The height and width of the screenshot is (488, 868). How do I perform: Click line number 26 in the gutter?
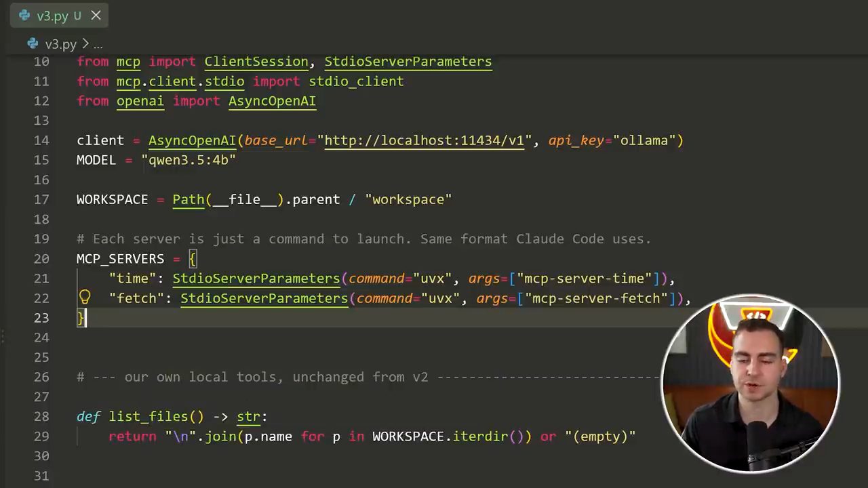(41, 377)
